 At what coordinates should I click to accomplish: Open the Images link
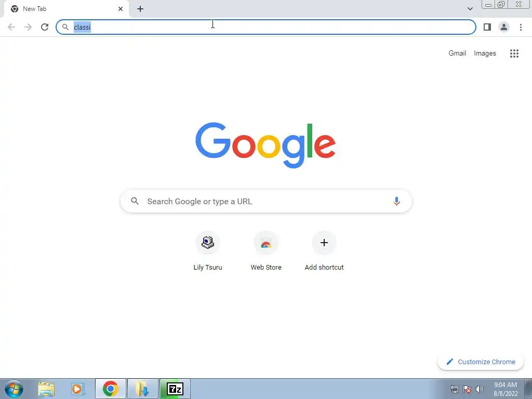[485, 54]
